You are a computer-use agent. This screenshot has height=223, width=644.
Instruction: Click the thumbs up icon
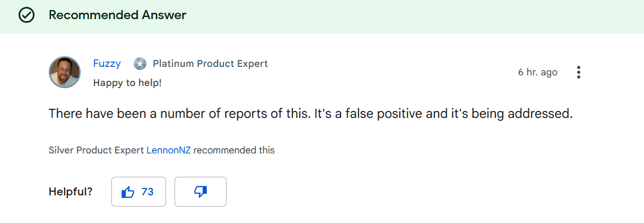(128, 192)
